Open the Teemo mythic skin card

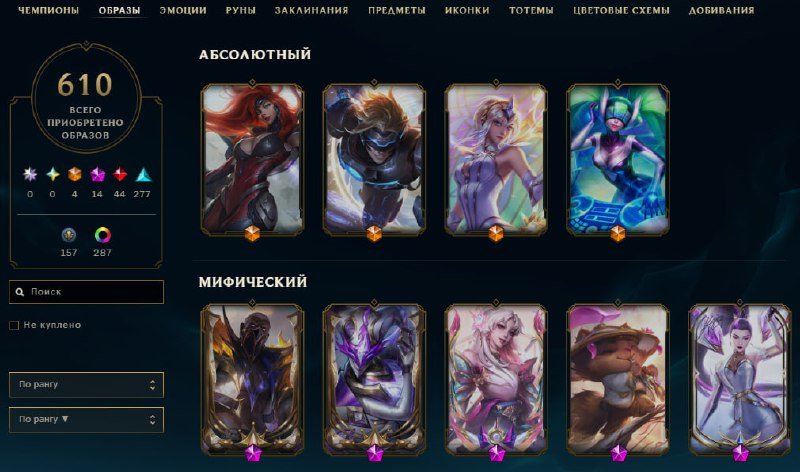[x=617, y=379]
